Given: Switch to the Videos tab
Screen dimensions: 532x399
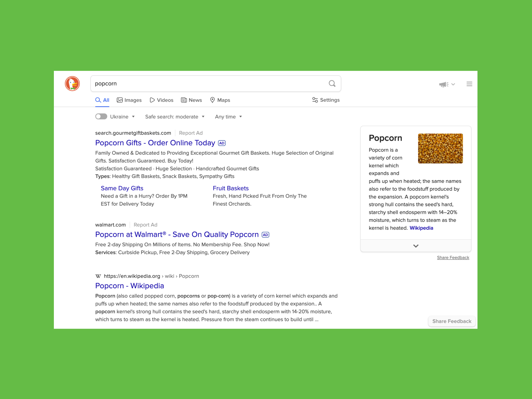Looking at the screenshot, I should (x=162, y=100).
